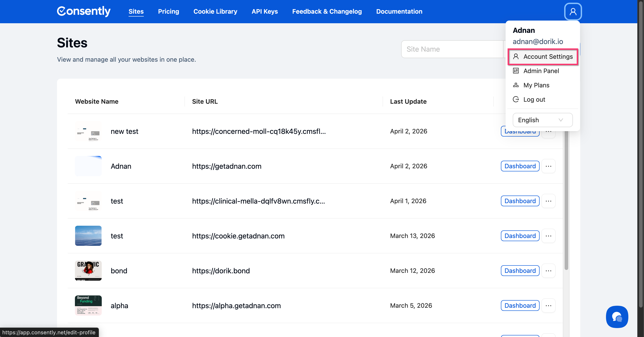Open more options for bond site
The height and width of the screenshot is (337, 644).
(548, 271)
